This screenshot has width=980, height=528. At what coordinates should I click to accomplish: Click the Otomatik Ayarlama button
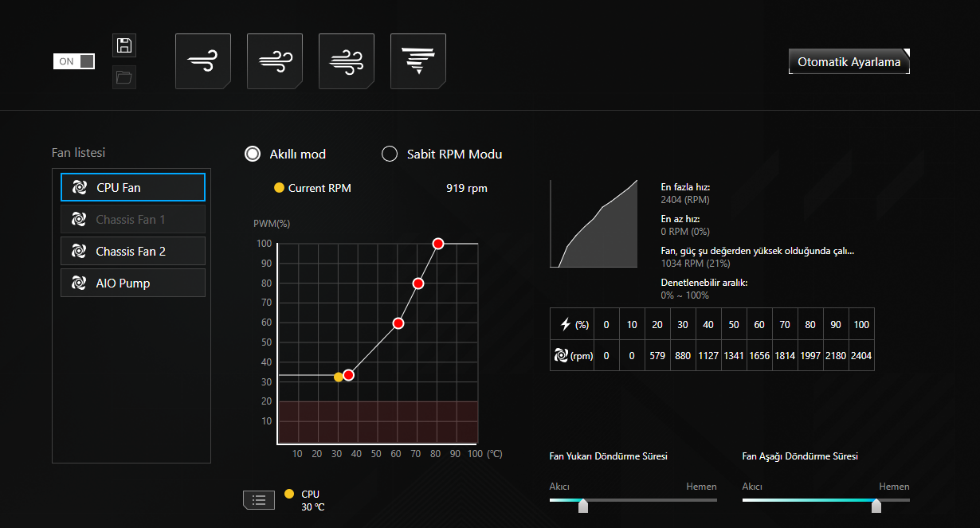[849, 61]
